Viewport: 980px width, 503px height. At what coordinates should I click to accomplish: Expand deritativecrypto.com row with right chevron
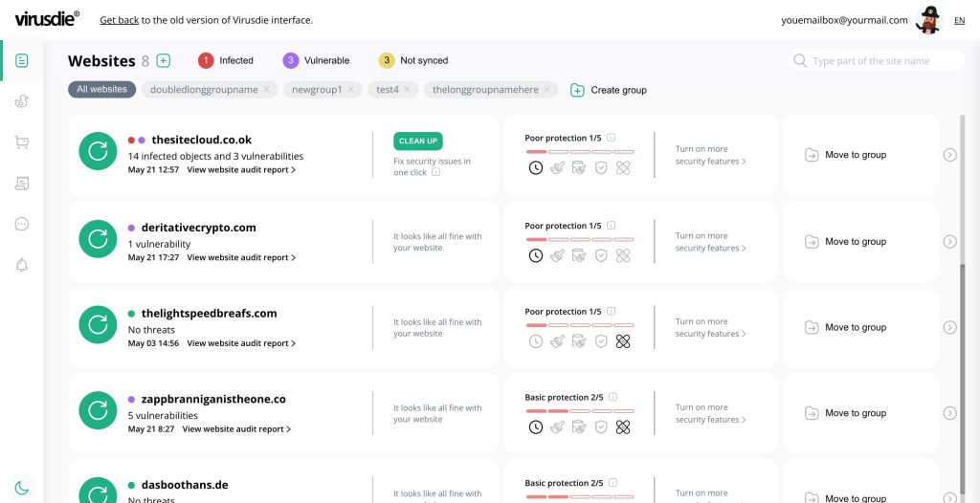[950, 241]
